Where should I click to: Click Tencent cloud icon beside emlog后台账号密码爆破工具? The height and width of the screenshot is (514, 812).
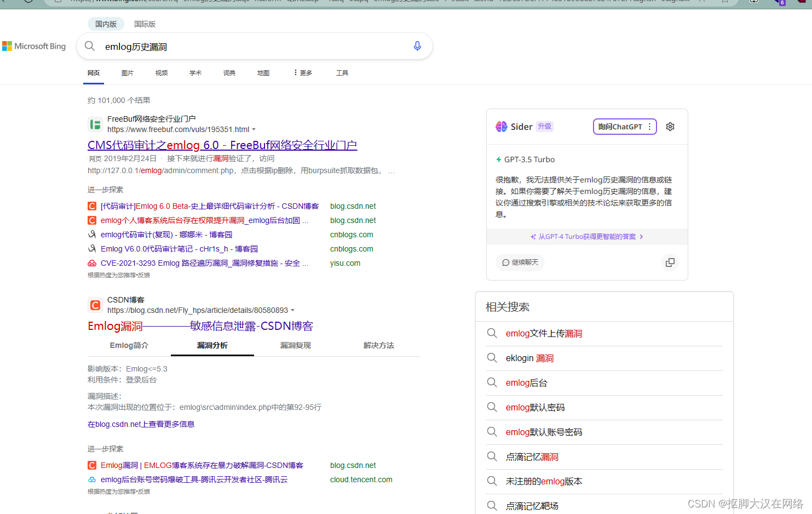point(92,479)
